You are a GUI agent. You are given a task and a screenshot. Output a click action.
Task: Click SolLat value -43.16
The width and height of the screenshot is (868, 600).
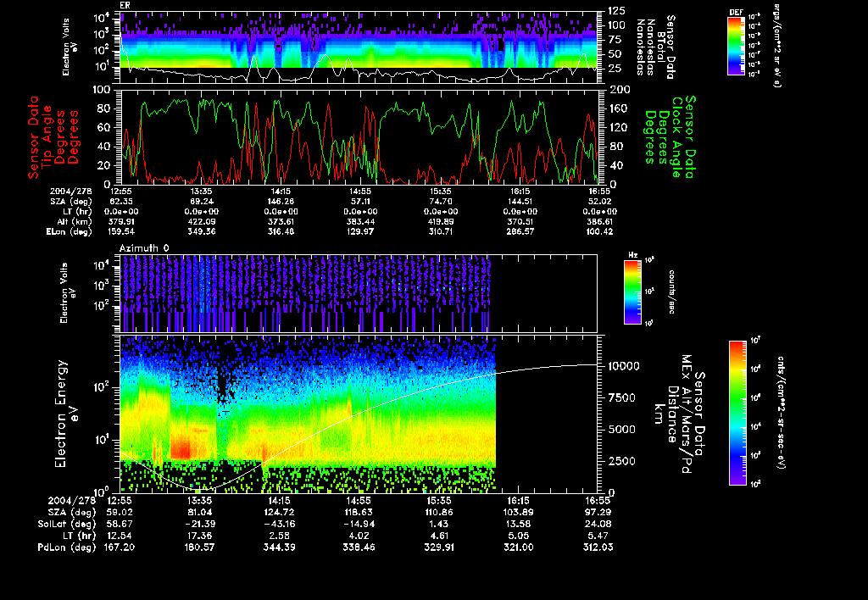pos(278,525)
